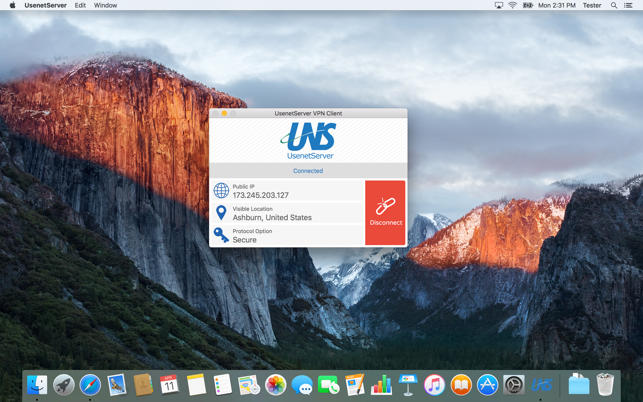The height and width of the screenshot is (402, 643).
Task: Click the UsenetServer logo
Action: click(309, 141)
